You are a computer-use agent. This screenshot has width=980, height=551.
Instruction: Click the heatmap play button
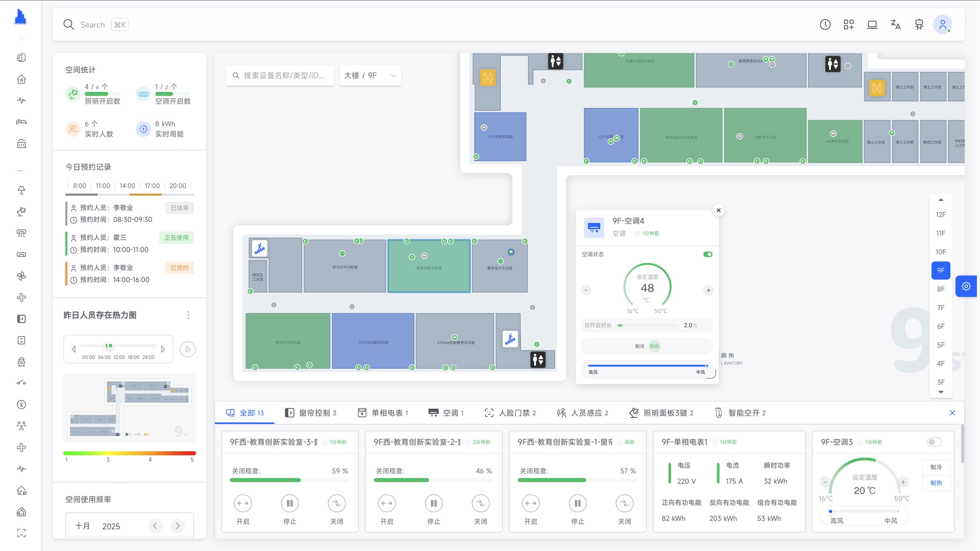tap(188, 349)
